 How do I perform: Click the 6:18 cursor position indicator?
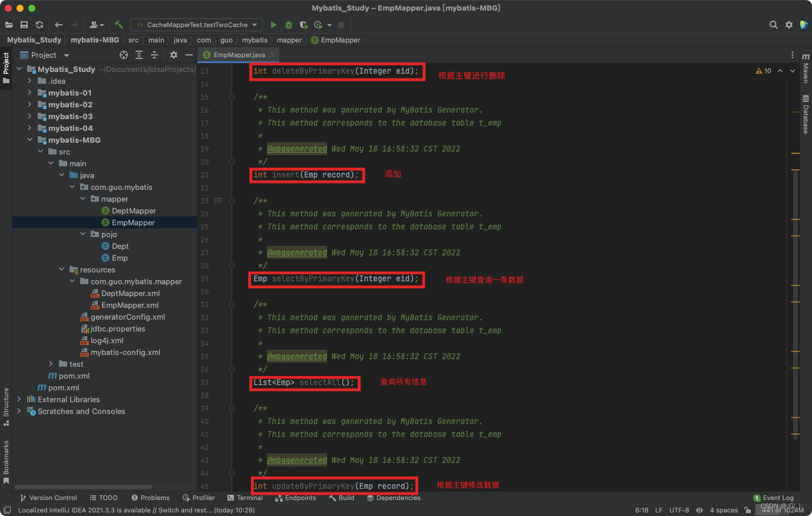click(x=642, y=510)
